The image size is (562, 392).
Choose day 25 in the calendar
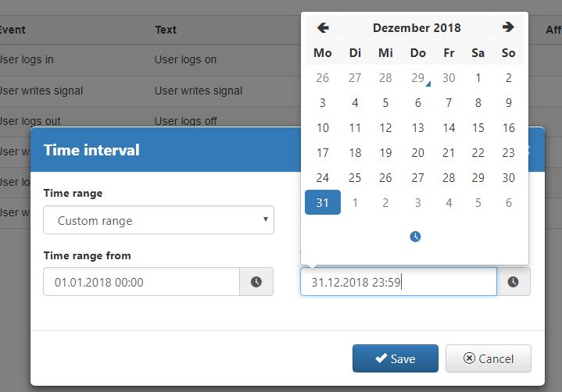pyautogui.click(x=355, y=178)
